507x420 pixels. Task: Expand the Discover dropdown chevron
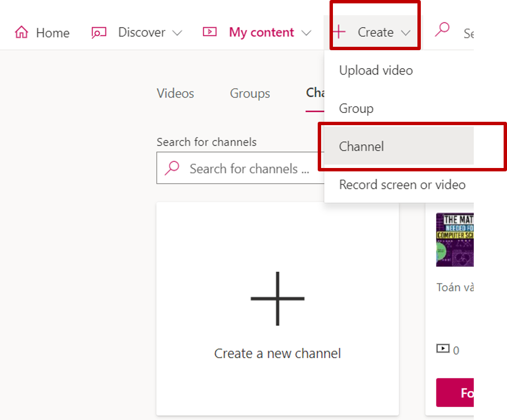(177, 33)
